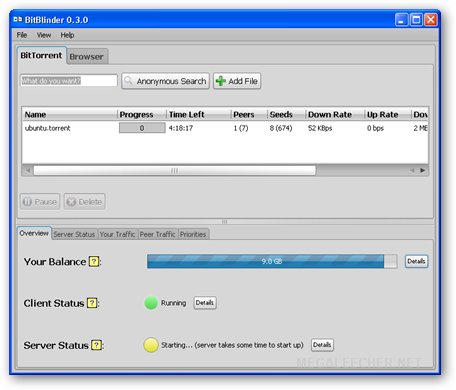Click the help icon next to Server Status
The width and height of the screenshot is (456, 390).
pyautogui.click(x=97, y=345)
